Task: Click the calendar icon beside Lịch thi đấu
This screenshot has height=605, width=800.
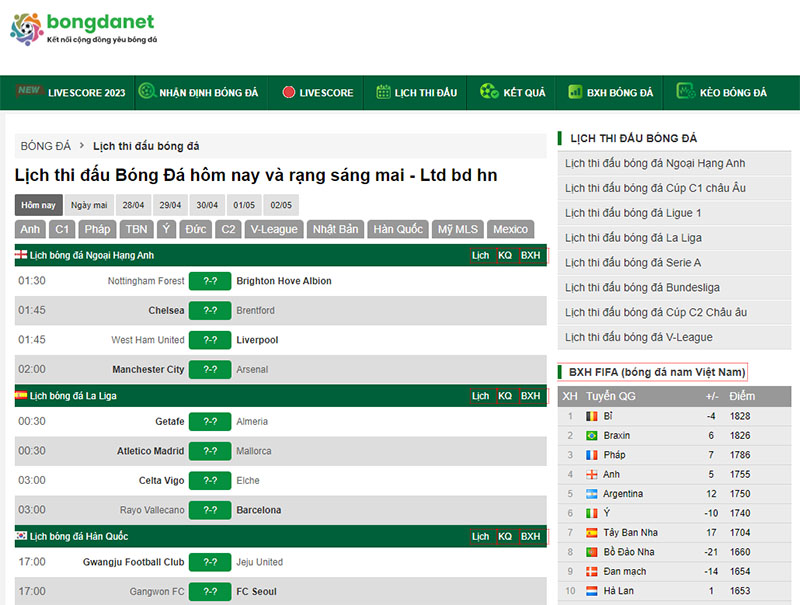Action: tap(383, 92)
